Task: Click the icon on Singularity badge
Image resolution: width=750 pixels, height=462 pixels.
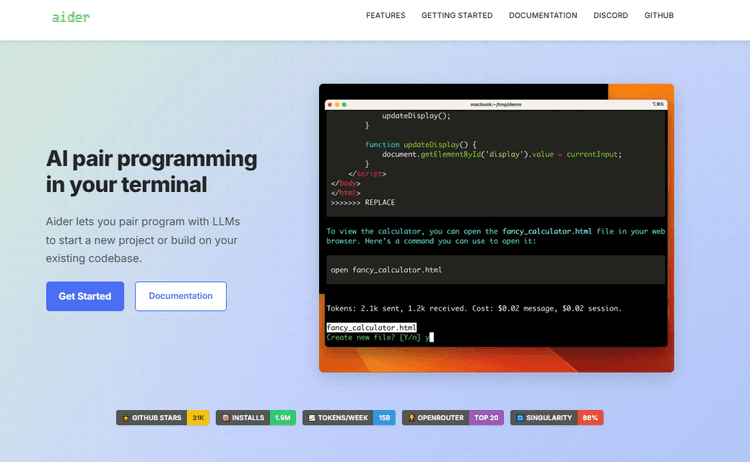Action: (x=520, y=418)
